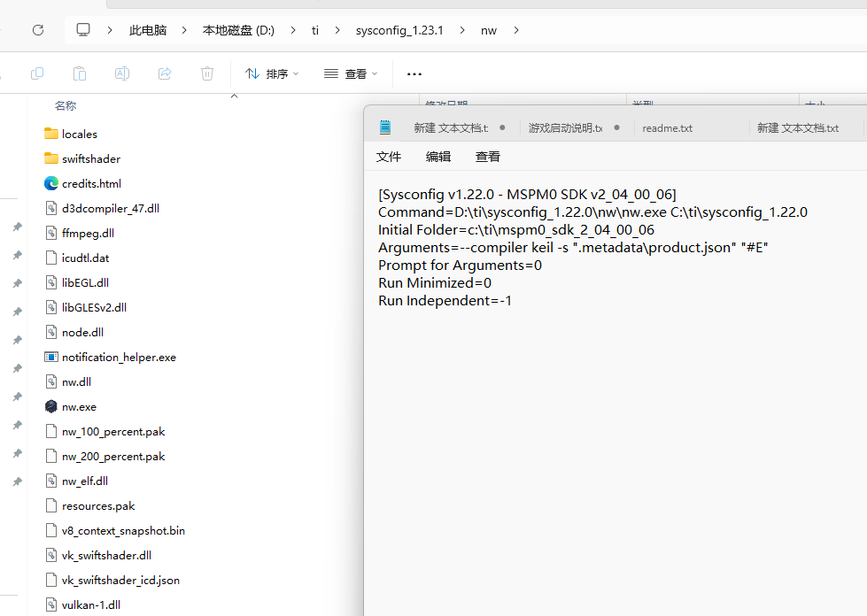Click the Initial Folder line in Notepad
Image resolution: width=867 pixels, height=616 pixels.
point(516,230)
